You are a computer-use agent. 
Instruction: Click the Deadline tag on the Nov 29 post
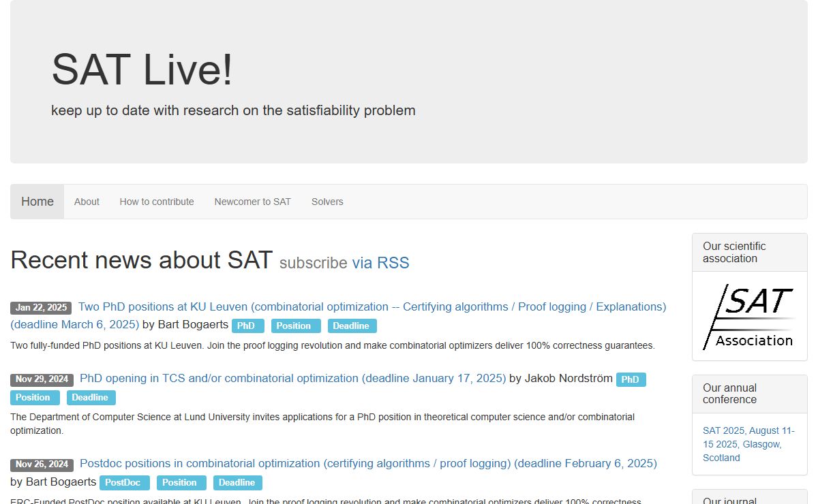[90, 397]
